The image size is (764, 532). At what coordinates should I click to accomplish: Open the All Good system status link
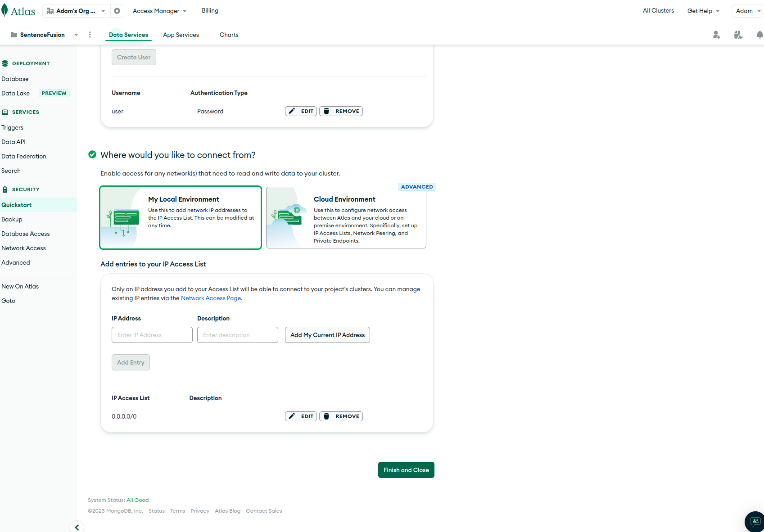point(137,500)
